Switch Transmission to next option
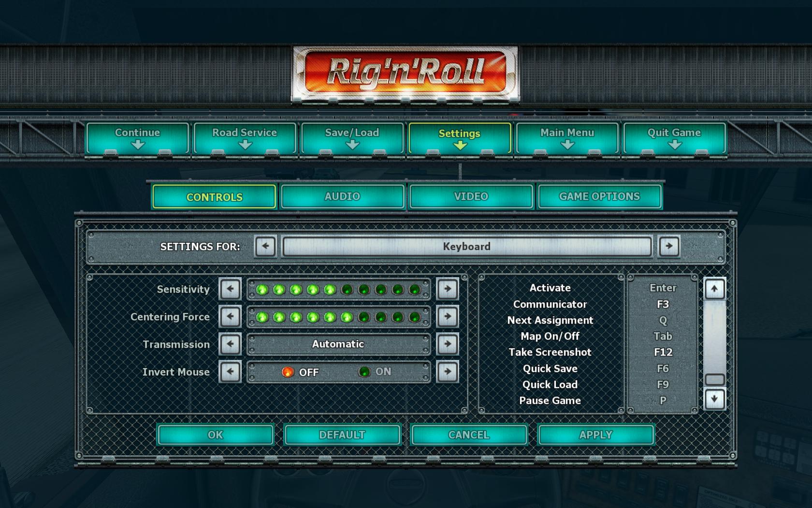 pyautogui.click(x=448, y=344)
